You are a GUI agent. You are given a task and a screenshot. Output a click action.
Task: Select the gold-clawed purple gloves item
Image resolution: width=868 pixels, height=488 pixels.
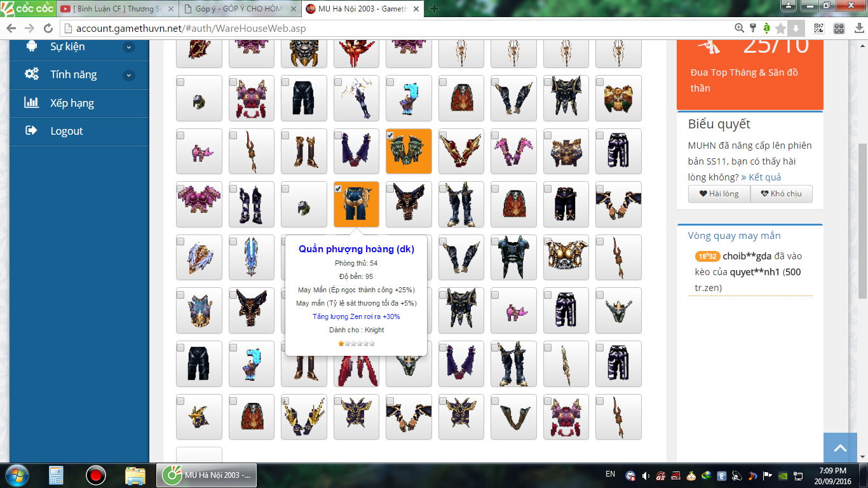(x=304, y=417)
